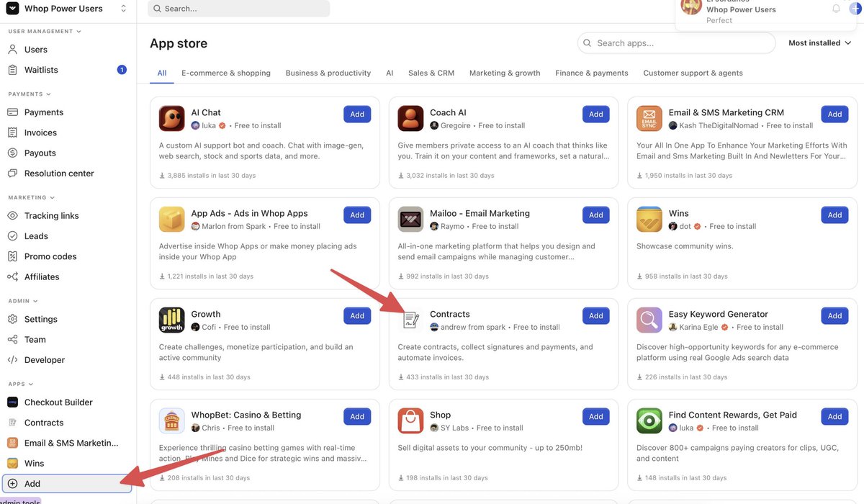Click the Promo codes icon
Image resolution: width=864 pixels, height=504 pixels.
click(12, 256)
